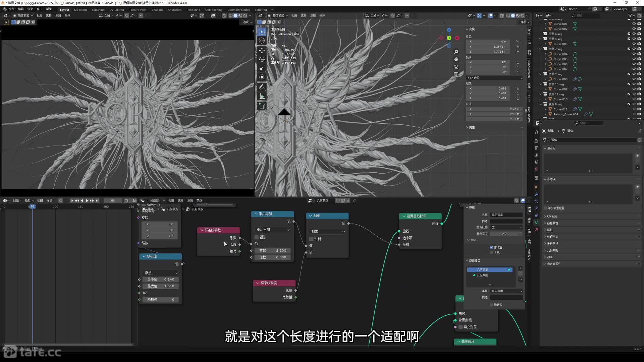Toggle the 隐藏值 checkbox
This screenshot has height=362, width=644.
pos(491,305)
